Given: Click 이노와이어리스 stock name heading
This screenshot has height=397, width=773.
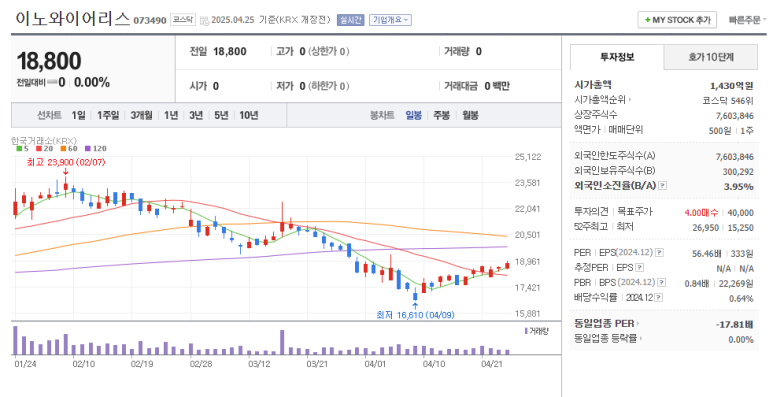Looking at the screenshot, I should click(x=73, y=19).
